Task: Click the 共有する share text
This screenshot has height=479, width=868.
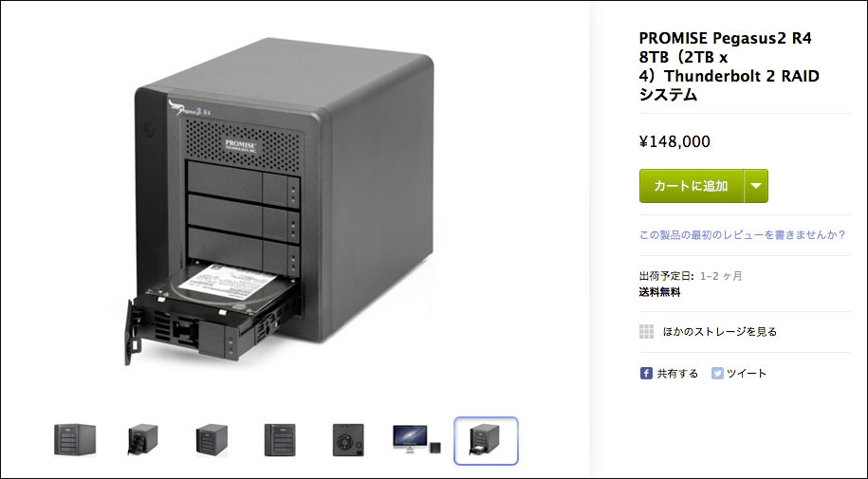Action: (x=677, y=374)
